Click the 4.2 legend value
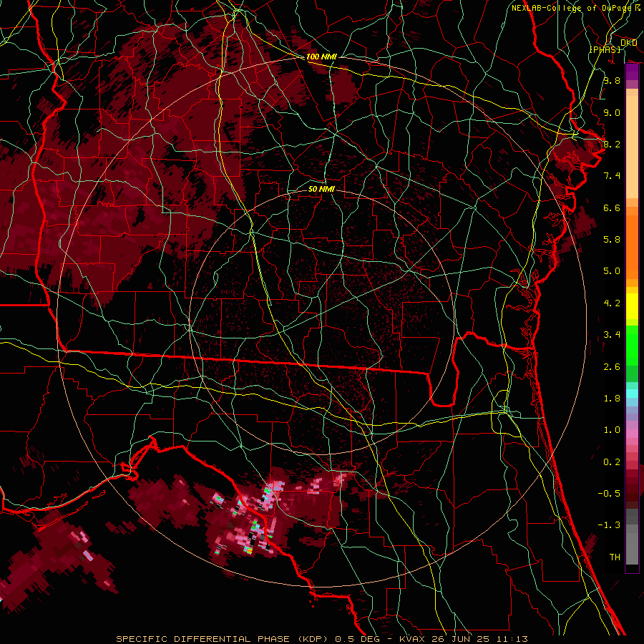Image resolution: width=644 pixels, height=644 pixels. 612,303
